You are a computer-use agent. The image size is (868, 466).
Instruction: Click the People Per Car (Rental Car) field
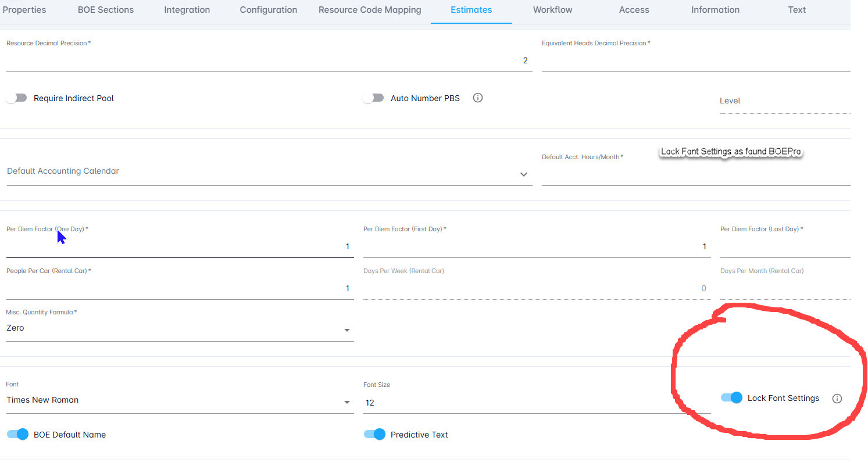[180, 288]
